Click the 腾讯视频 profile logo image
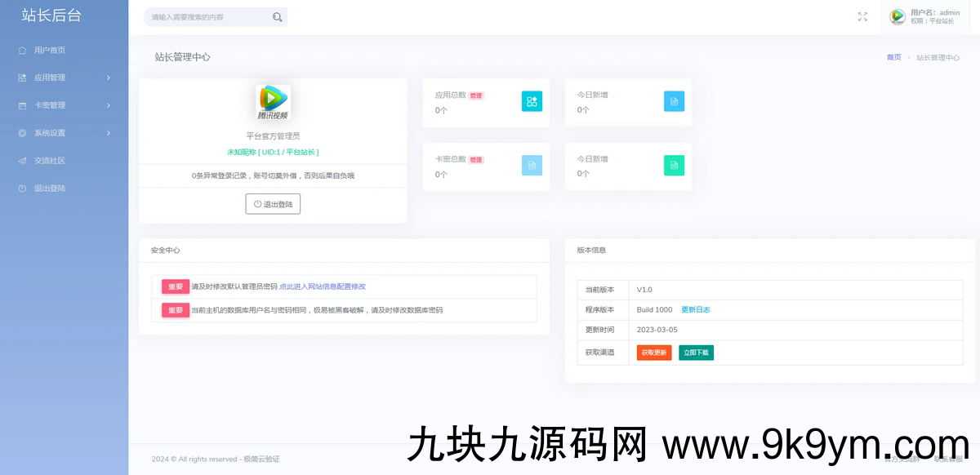980x475 pixels. click(x=273, y=103)
